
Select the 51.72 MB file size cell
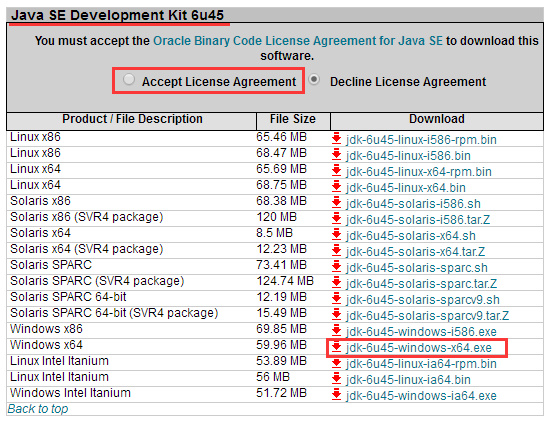pyautogui.click(x=281, y=393)
